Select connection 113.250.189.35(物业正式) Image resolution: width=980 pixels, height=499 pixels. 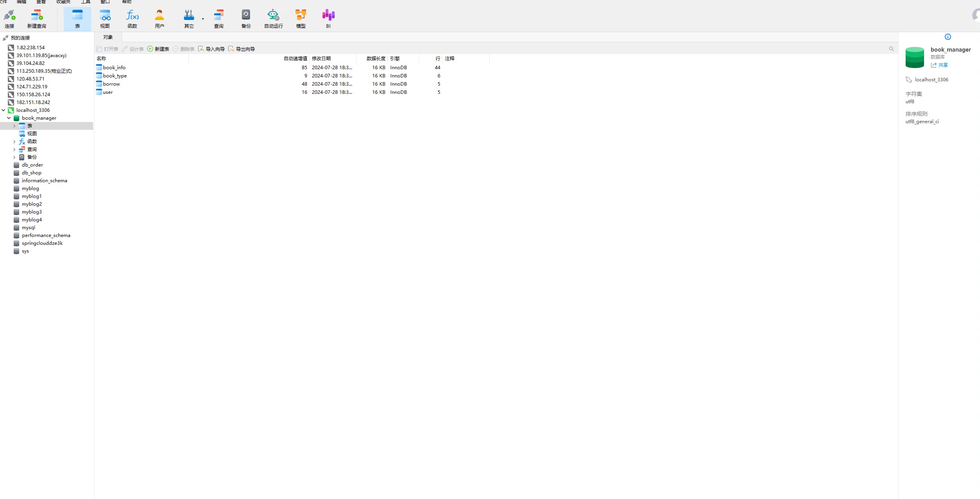click(x=44, y=71)
